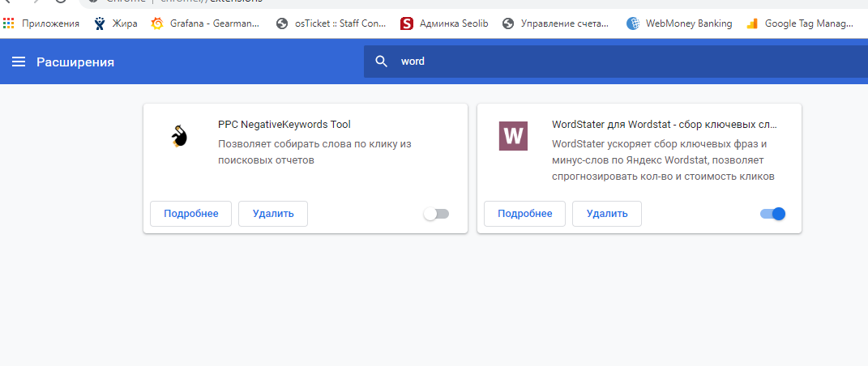The image size is (868, 366).
Task: Open the Google Tag Manager bookmark
Action: pos(800,23)
